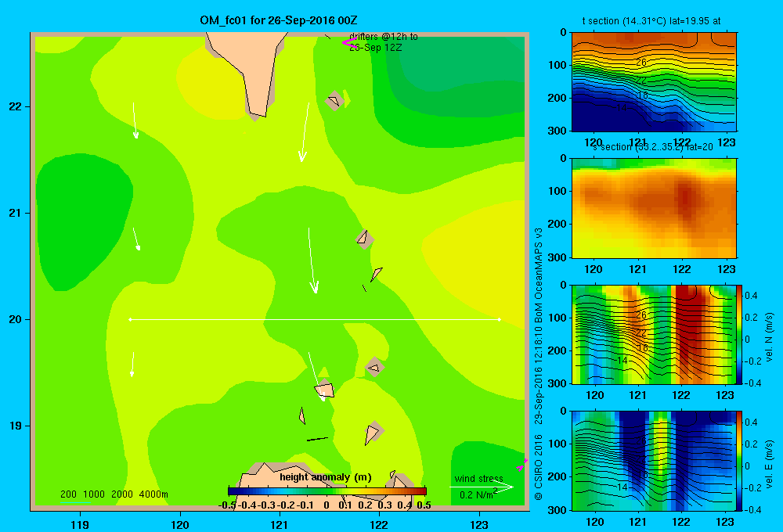Image resolution: width=783 pixels, height=532 pixels.
Task: Click the long wind arrow just east of Taiwan's tip
Action: (x=305, y=133)
